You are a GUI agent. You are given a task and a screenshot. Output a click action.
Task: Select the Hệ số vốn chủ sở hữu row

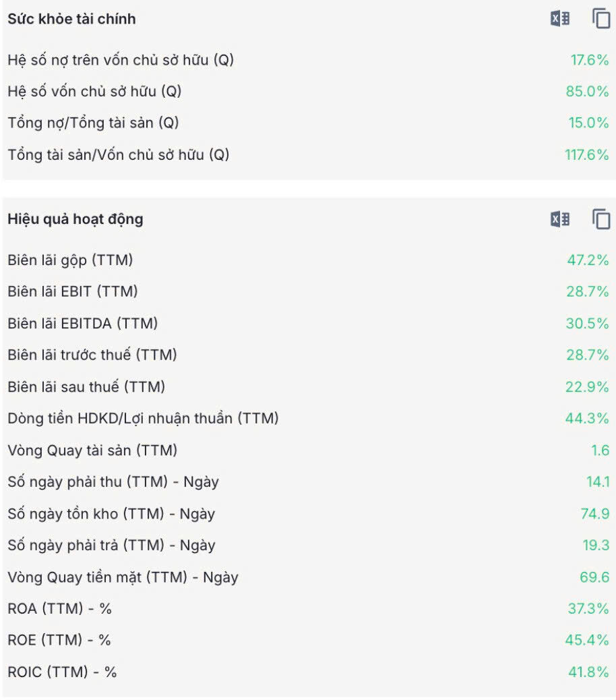[308, 92]
